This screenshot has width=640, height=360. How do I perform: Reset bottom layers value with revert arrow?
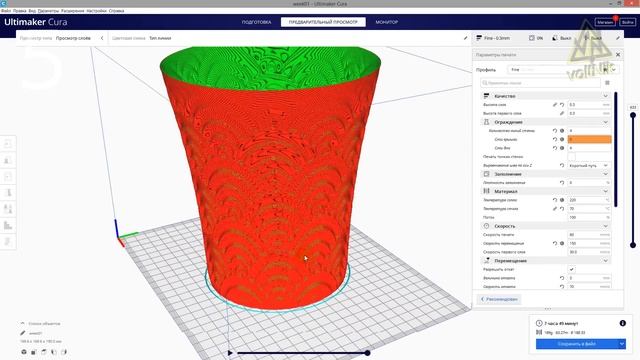[555, 148]
